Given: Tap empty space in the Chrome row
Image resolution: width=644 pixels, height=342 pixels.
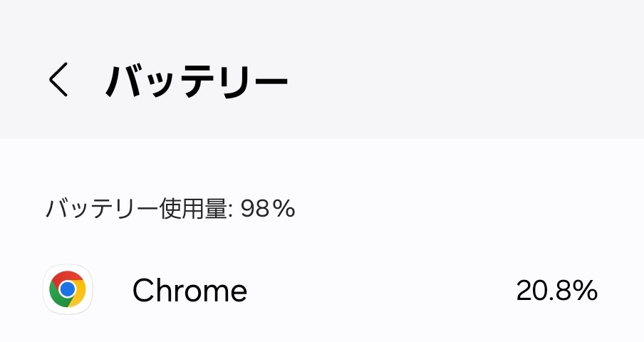Looking at the screenshot, I should (x=378, y=290).
